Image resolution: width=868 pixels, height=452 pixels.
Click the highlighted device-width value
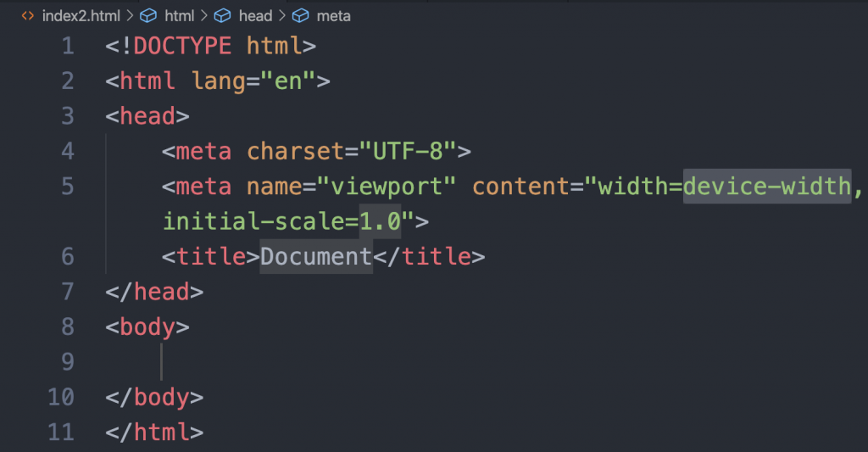pyautogui.click(x=766, y=186)
